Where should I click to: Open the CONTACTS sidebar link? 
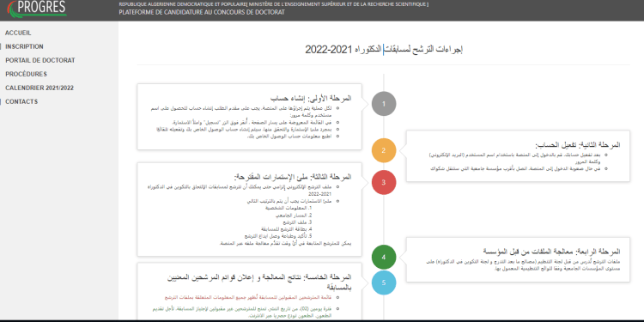pos(21,101)
